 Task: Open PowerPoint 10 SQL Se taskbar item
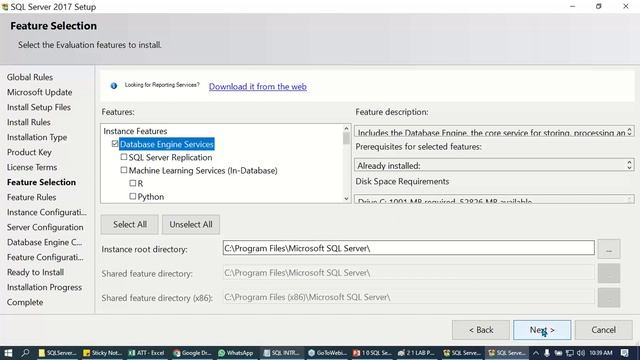click(x=371, y=353)
